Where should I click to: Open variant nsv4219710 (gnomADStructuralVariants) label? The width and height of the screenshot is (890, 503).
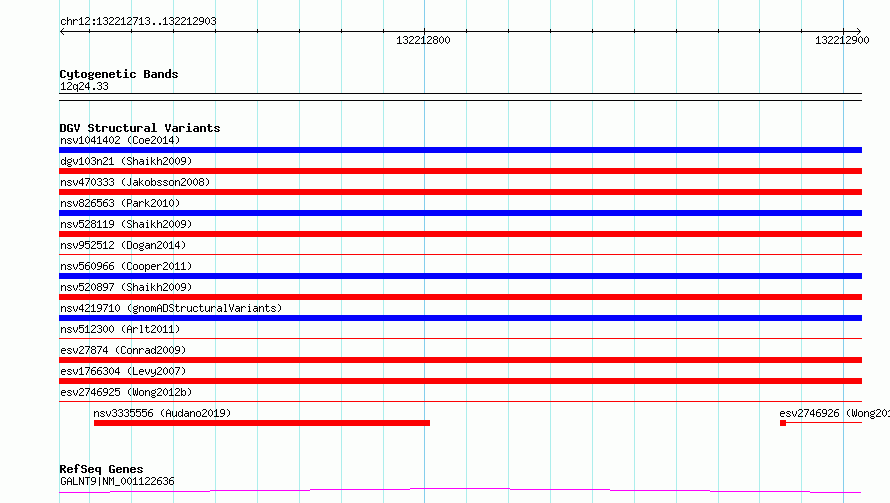(x=171, y=308)
